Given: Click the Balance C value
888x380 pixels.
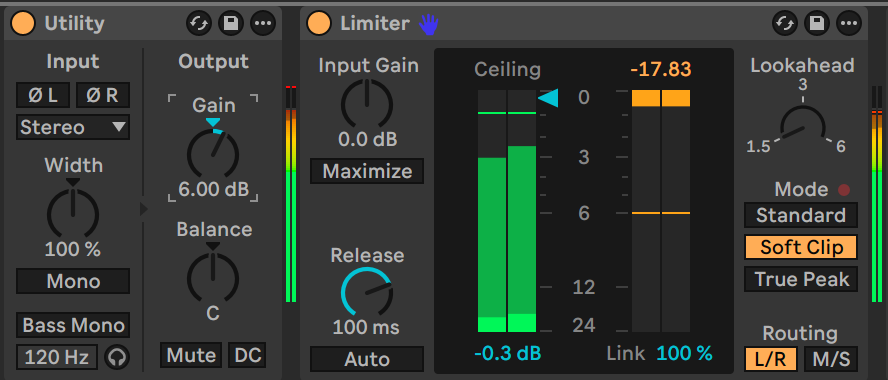Looking at the screenshot, I should coord(213,313).
